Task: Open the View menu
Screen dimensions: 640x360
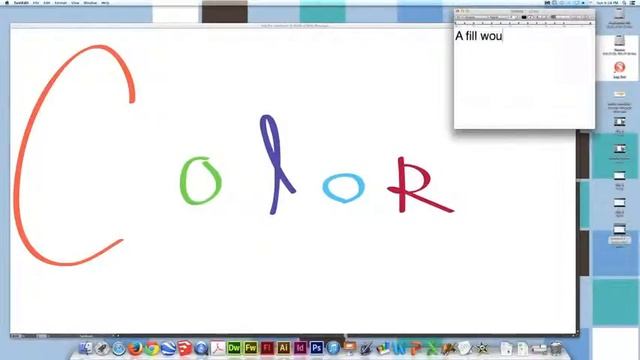Action: point(76,3)
